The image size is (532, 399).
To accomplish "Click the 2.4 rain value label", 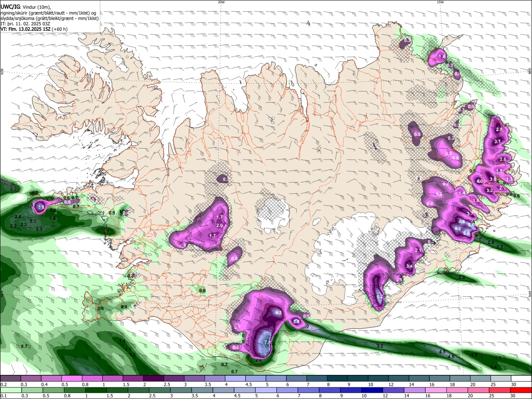I will pos(17,217).
